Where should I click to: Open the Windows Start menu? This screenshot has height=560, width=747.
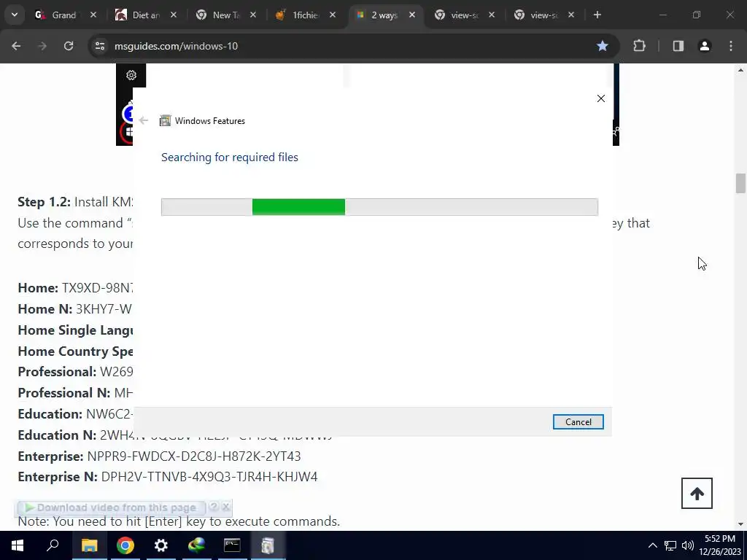[x=18, y=545]
